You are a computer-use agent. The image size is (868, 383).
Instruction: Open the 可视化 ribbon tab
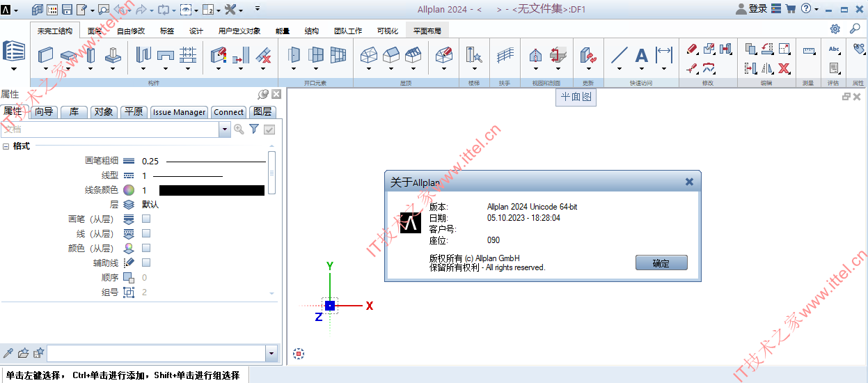pos(388,31)
